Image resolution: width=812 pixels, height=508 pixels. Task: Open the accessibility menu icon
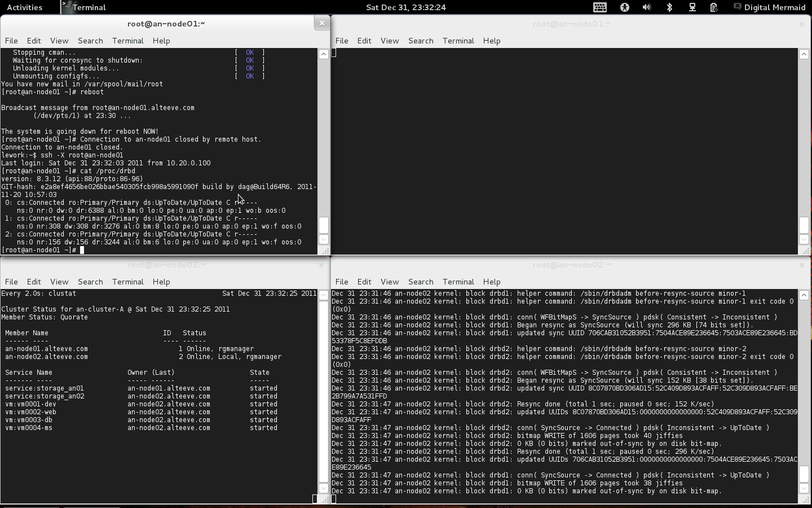pos(625,7)
